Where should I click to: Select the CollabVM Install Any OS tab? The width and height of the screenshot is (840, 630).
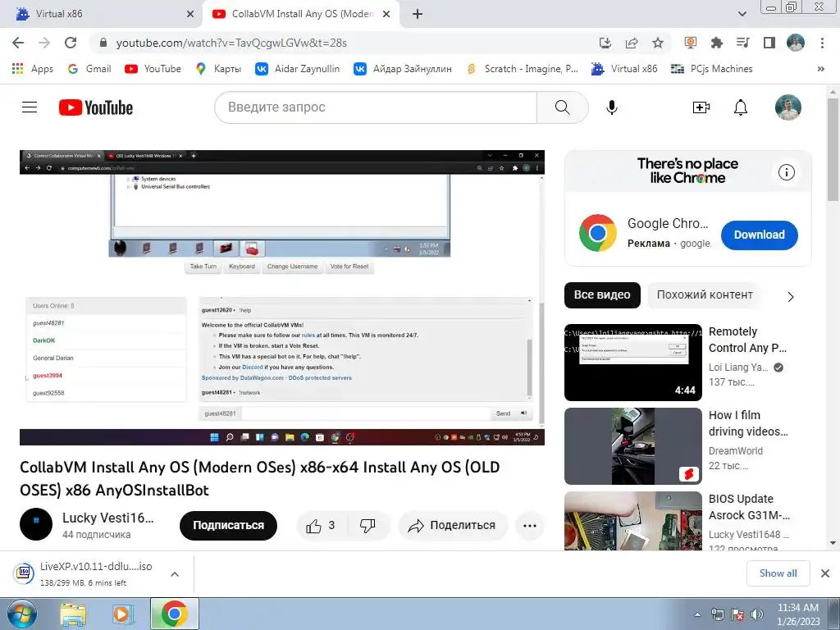pyautogui.click(x=303, y=14)
